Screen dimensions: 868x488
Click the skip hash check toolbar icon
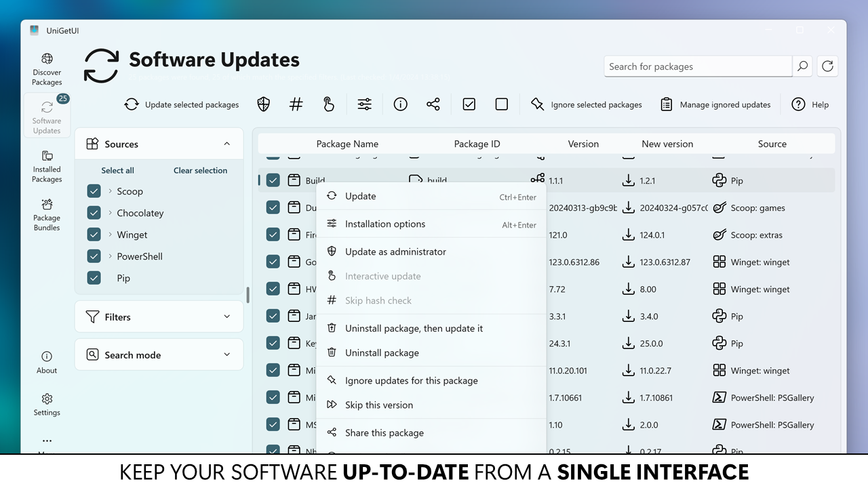[296, 104]
